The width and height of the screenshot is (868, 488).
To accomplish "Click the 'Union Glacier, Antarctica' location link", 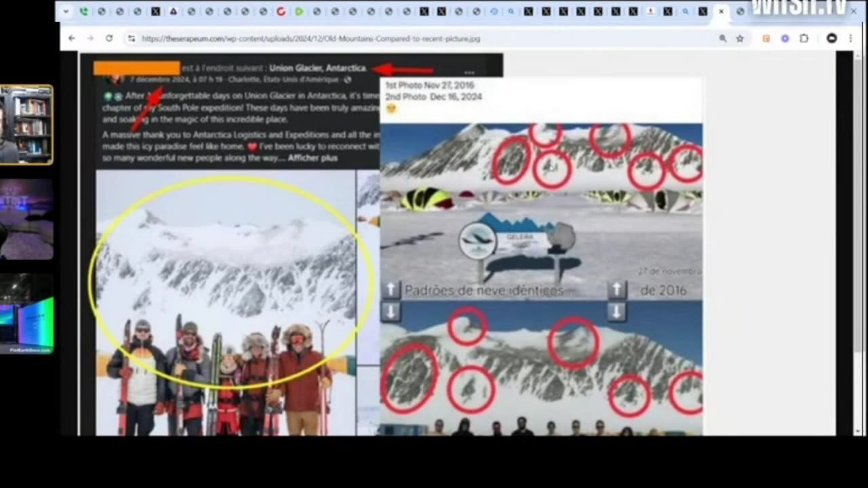I will click(x=317, y=68).
